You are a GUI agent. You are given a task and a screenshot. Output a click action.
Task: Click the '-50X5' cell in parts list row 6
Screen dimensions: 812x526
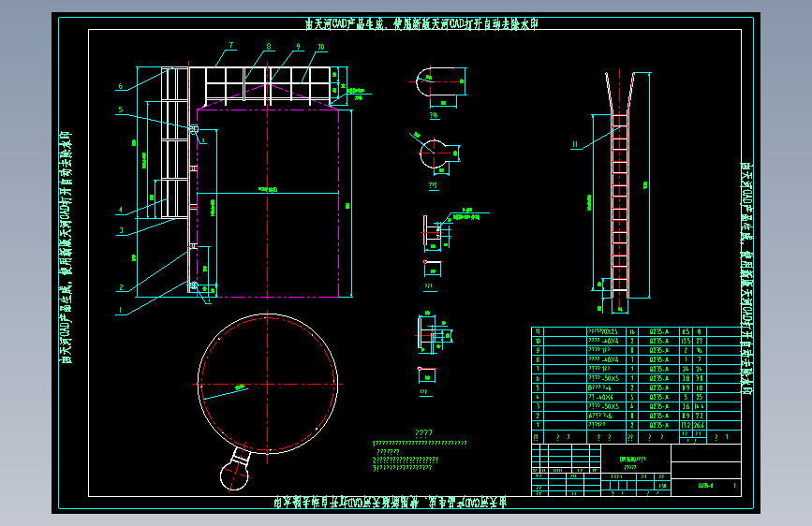[x=603, y=378]
